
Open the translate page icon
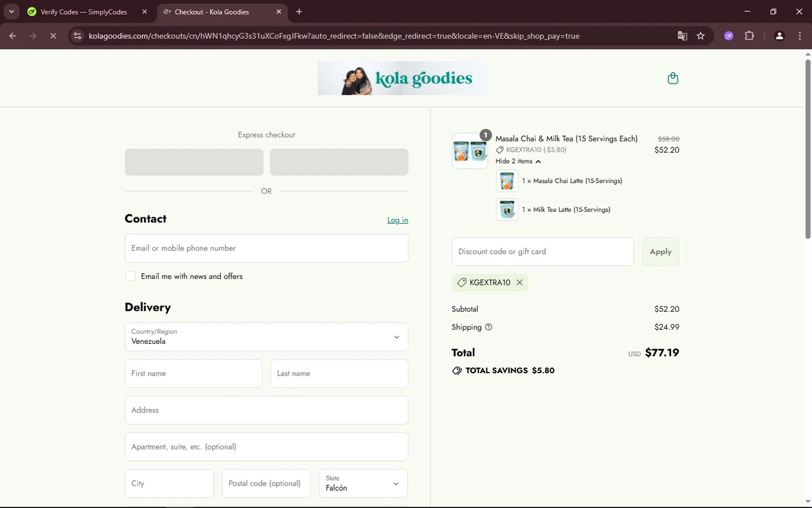point(682,36)
